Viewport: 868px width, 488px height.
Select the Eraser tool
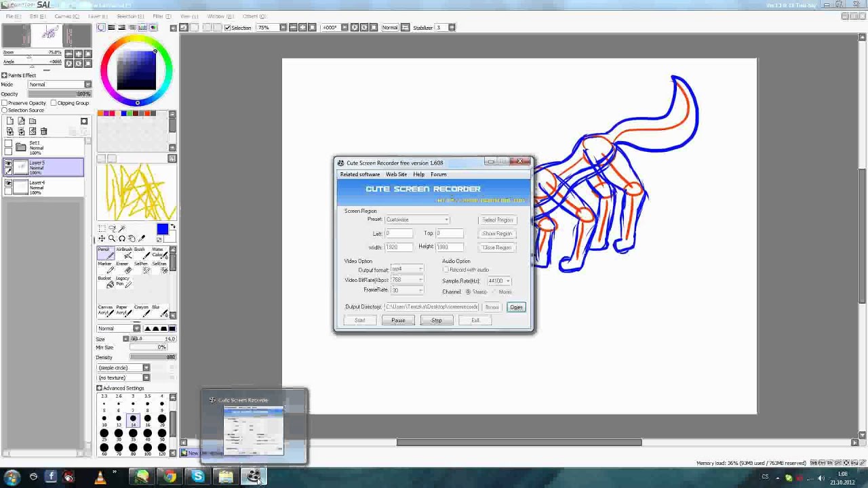click(x=124, y=267)
